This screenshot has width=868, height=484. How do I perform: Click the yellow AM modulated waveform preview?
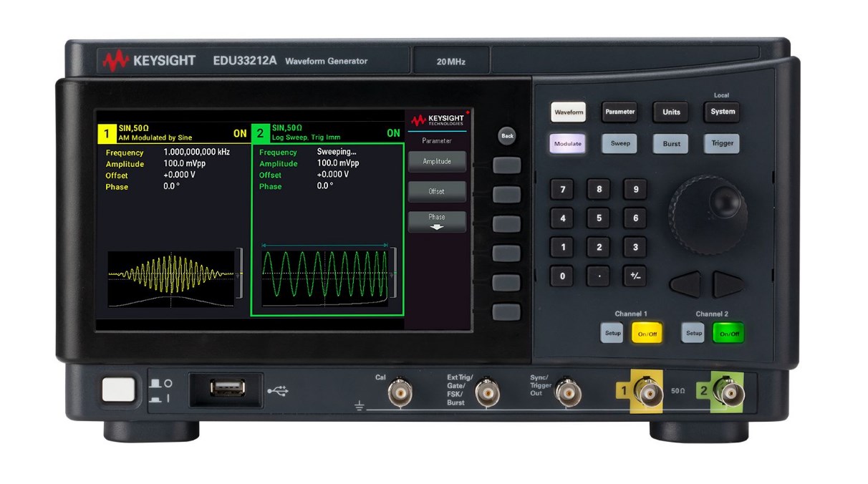[172, 279]
